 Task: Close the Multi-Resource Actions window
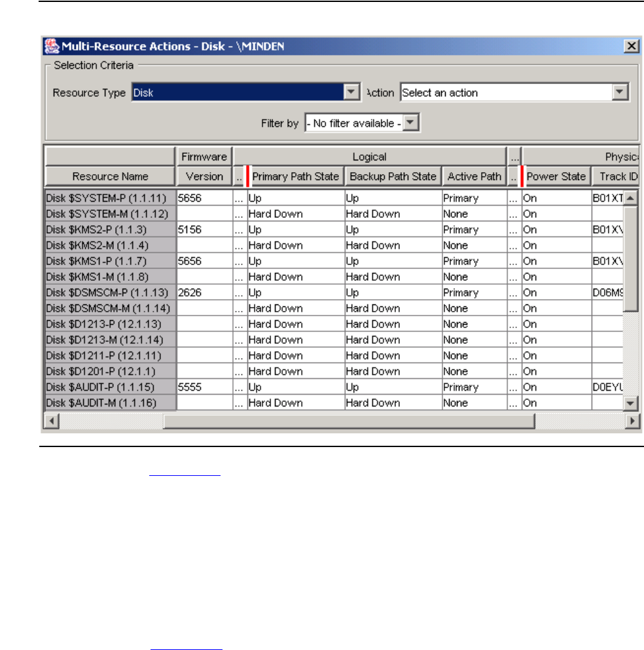point(631,46)
